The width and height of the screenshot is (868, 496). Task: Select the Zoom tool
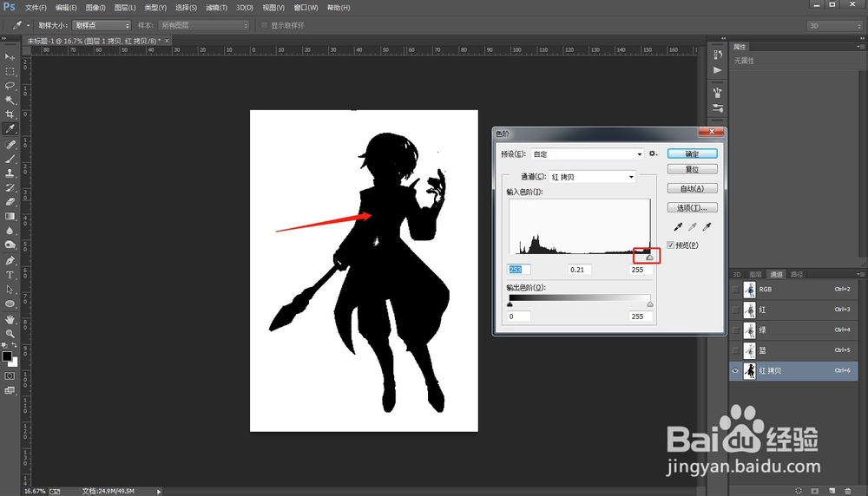coord(10,334)
